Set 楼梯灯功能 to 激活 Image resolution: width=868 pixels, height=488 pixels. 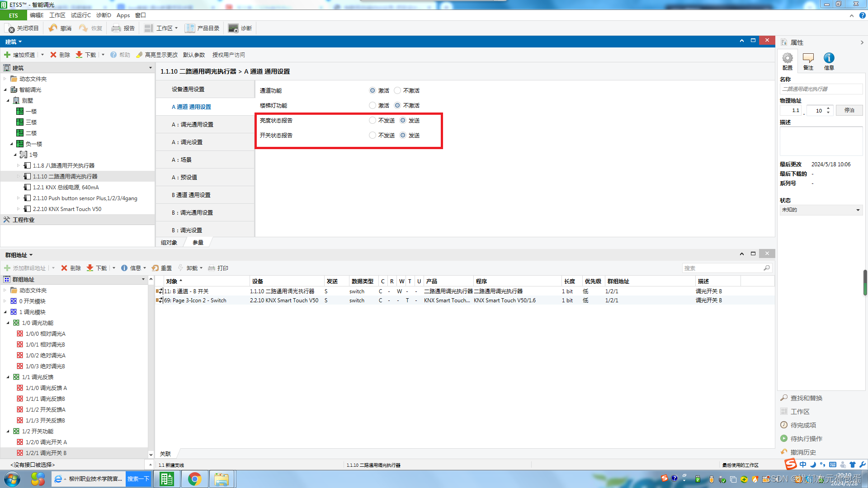(373, 106)
